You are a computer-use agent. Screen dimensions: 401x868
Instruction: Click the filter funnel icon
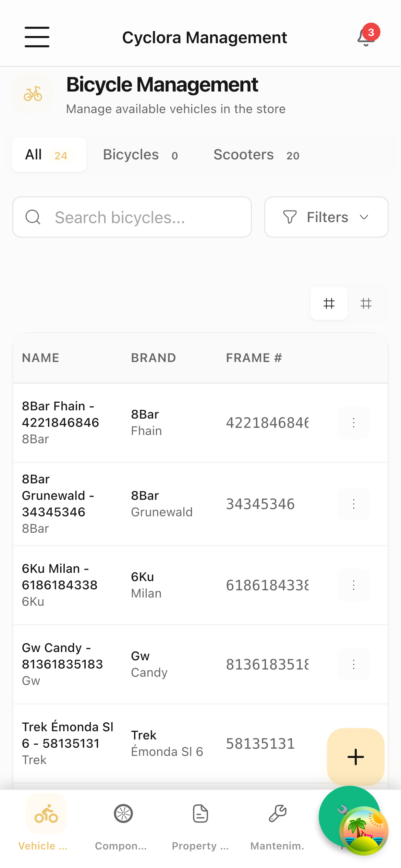pyautogui.click(x=290, y=217)
